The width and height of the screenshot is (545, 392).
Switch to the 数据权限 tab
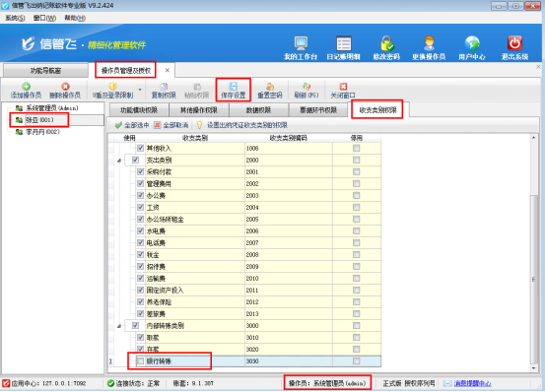(x=258, y=110)
